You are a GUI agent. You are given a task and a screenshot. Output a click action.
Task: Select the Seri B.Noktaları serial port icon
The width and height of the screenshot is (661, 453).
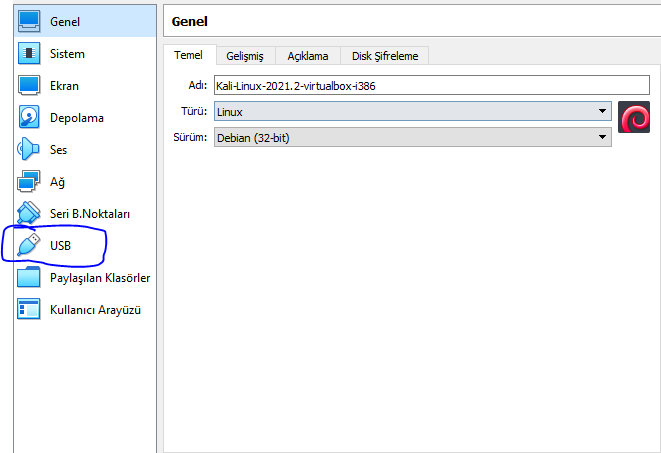point(29,213)
